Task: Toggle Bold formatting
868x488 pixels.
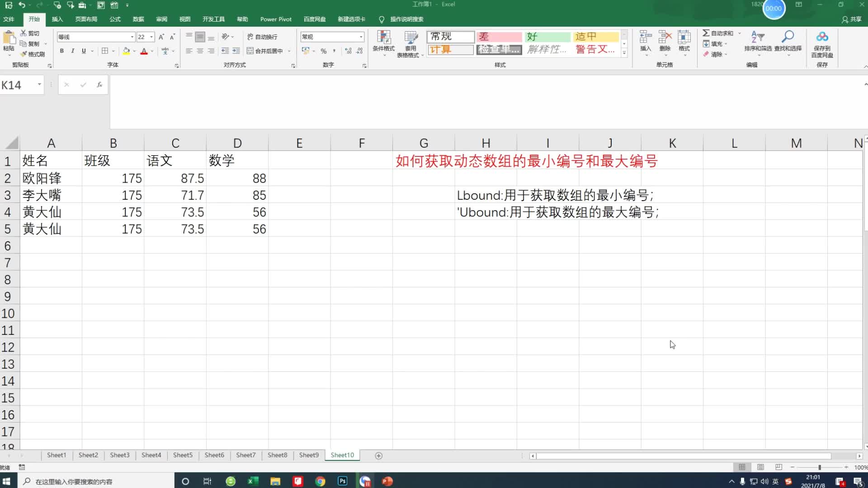Action: tap(62, 51)
